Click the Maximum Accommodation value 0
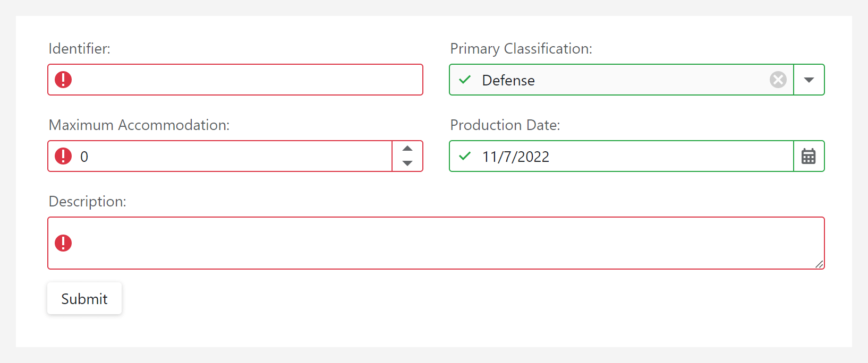 pyautogui.click(x=84, y=156)
